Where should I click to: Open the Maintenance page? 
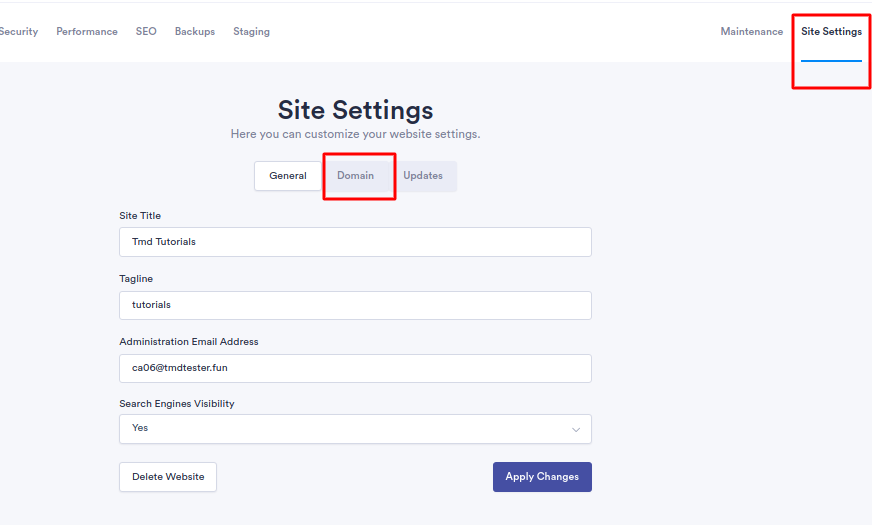coord(752,32)
